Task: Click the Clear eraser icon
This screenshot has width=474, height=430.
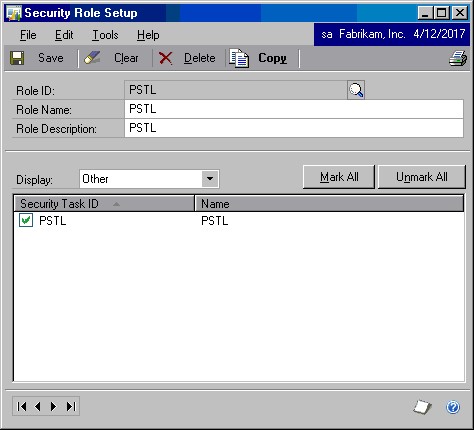Action: pyautogui.click(x=92, y=58)
